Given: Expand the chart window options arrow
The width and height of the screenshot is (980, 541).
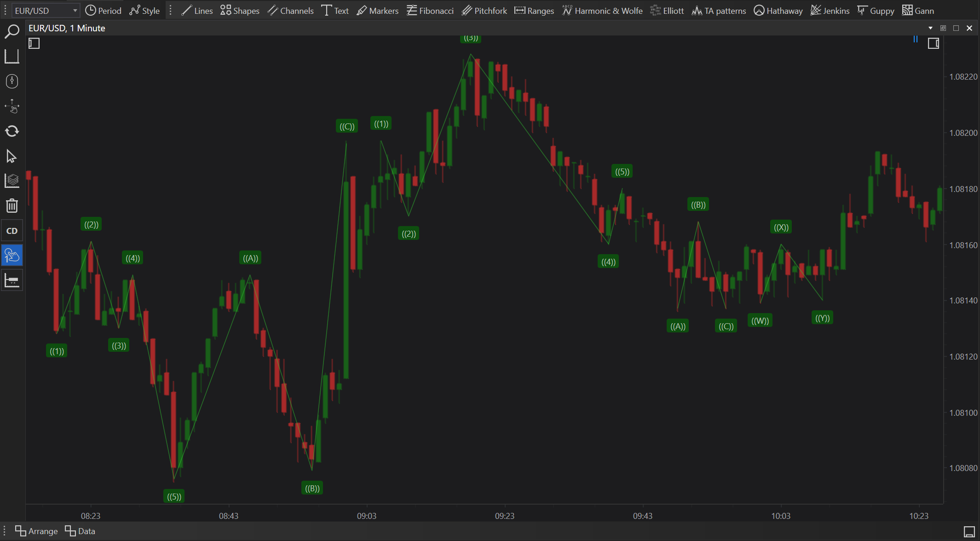Looking at the screenshot, I should 930,28.
